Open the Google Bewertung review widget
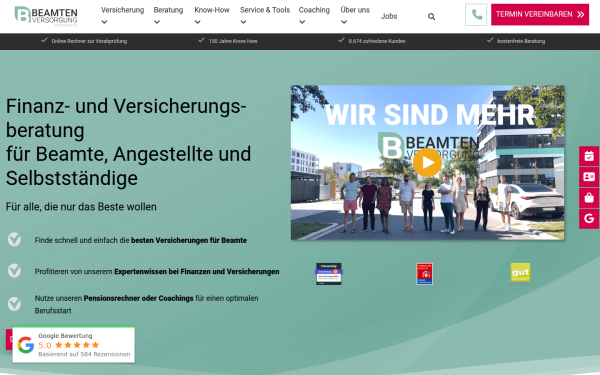The image size is (600, 375). [x=73, y=344]
